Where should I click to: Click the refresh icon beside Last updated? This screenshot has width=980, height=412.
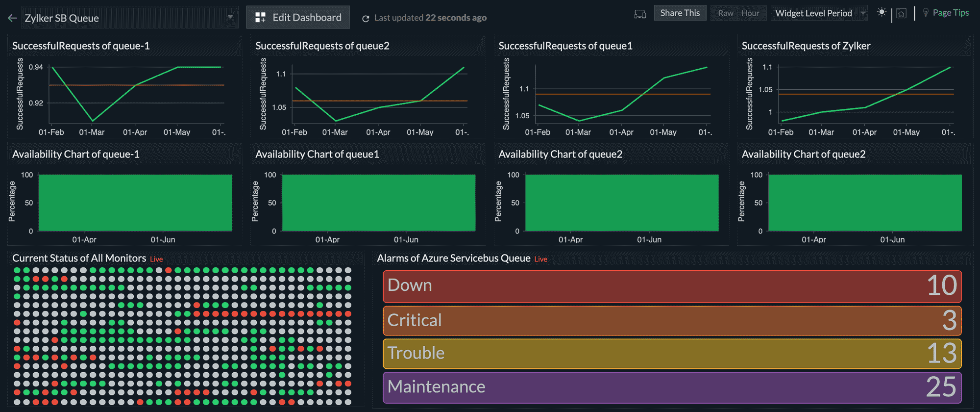click(366, 19)
